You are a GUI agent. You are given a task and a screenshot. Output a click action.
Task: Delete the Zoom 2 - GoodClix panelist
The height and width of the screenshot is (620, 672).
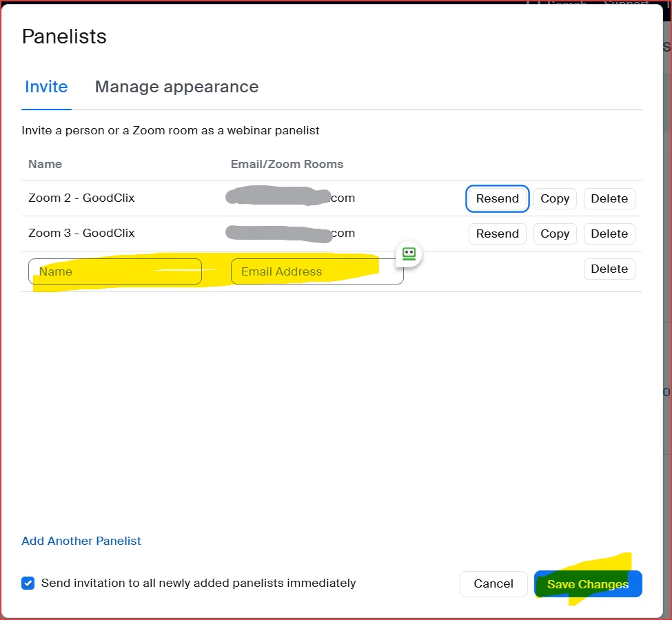tap(609, 199)
